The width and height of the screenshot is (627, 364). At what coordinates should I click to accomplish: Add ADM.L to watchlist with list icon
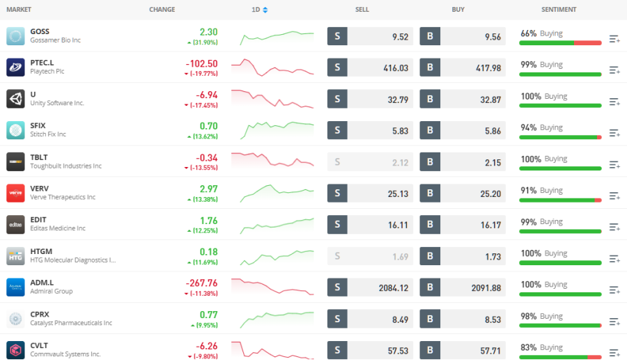[614, 290]
